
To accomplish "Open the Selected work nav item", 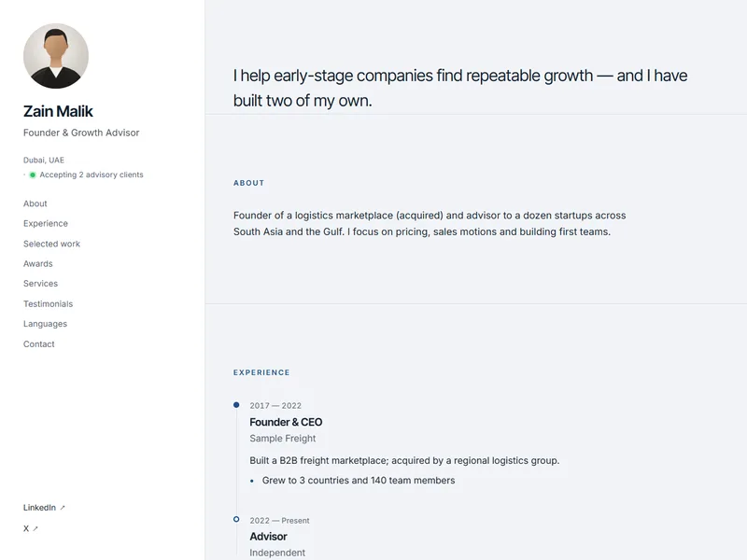I will [x=52, y=244].
